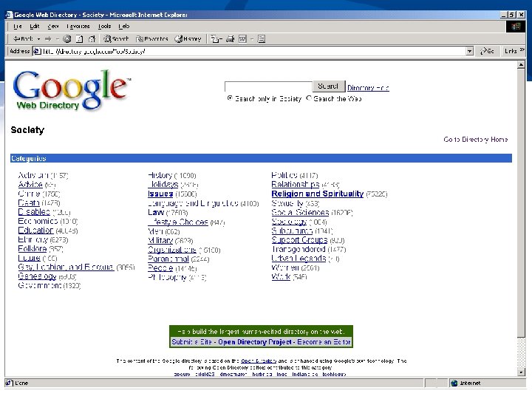Select the 'Search only in Society' radio button
This screenshot has width=532, height=399.
(230, 98)
